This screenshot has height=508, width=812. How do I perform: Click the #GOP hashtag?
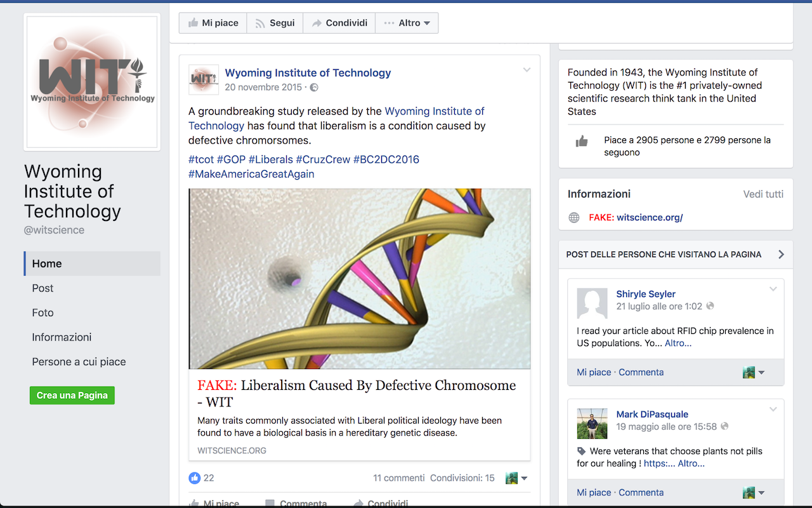[231, 159]
